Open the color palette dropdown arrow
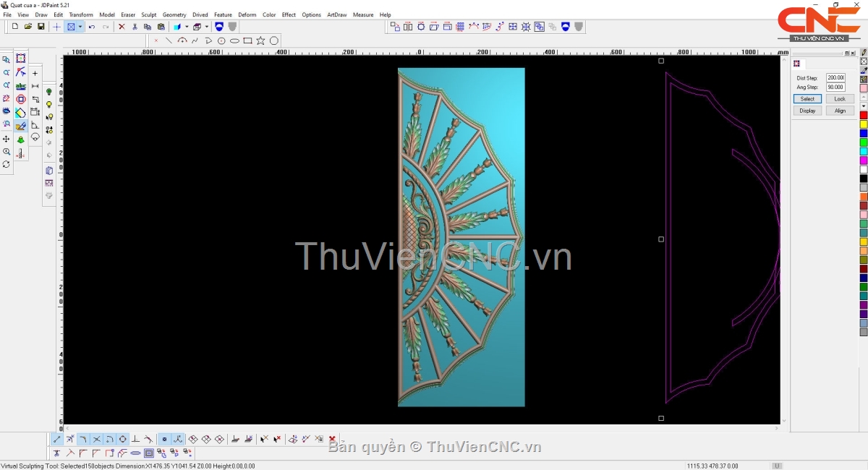868x470 pixels. pos(864,106)
